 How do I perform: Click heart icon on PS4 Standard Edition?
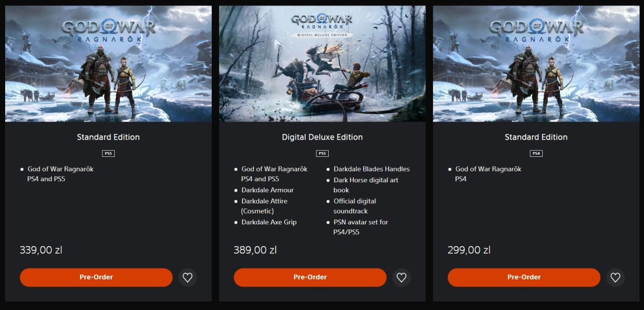615,277
